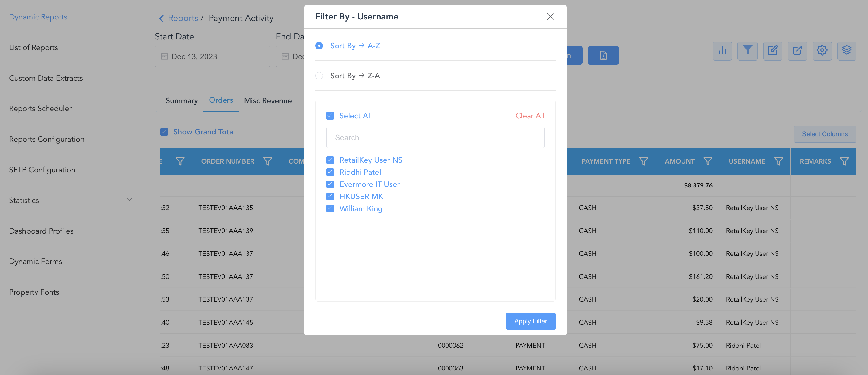Open filter for Payment Type column
The height and width of the screenshot is (375, 868).
pos(643,162)
